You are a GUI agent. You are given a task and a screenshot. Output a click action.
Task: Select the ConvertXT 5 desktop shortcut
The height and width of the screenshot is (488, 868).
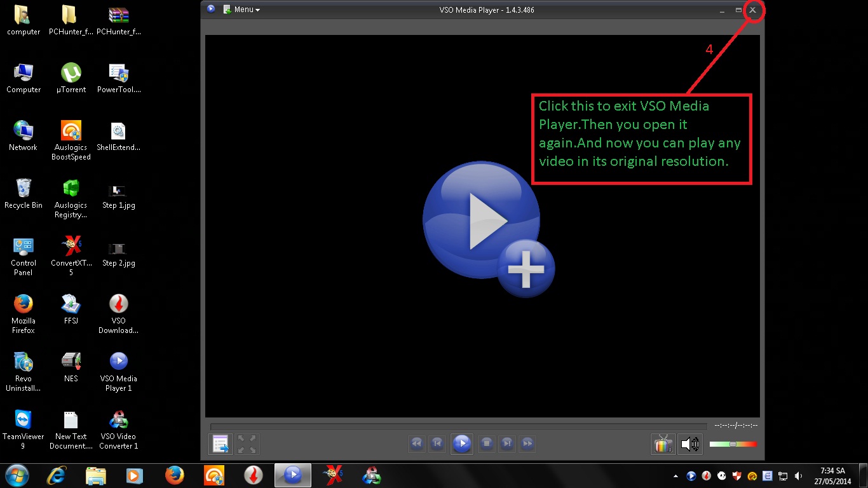pyautogui.click(x=71, y=257)
